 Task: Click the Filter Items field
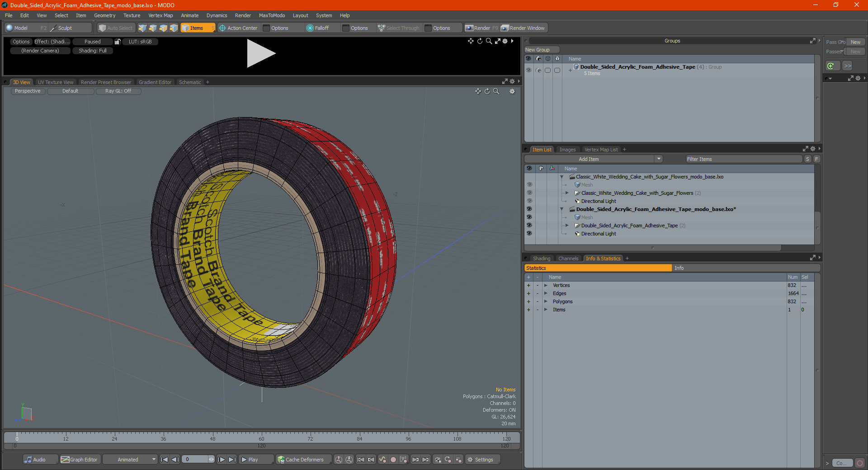[744, 159]
